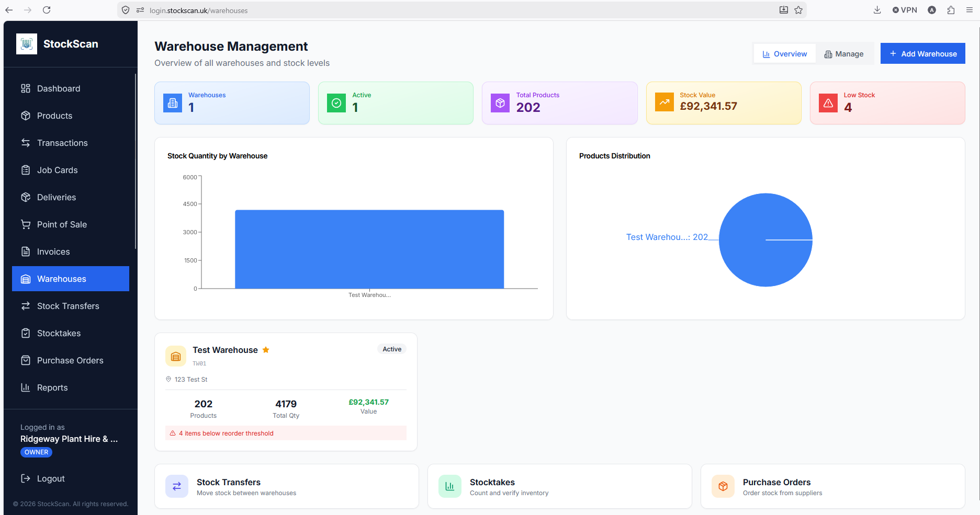Screen dimensions: 980x515
Task: Open the browser hamburger menu
Action: 970,10
